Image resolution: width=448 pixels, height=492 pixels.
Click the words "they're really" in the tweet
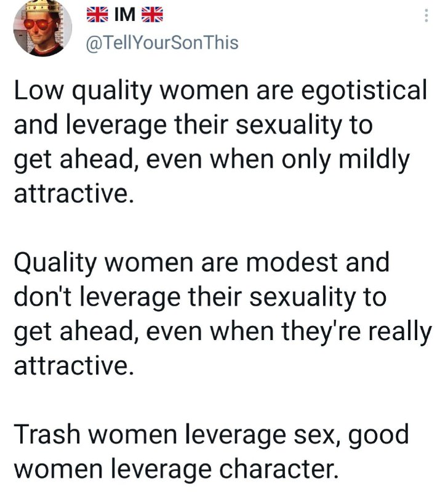point(357,333)
